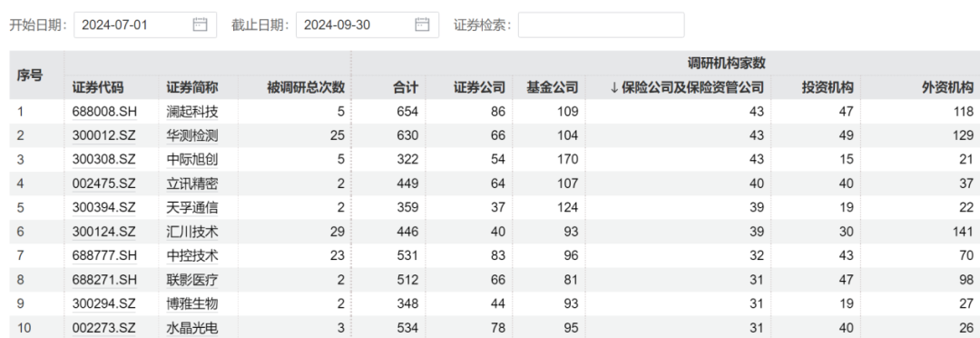Click the 调研机构家数 group header
The image size is (980, 338).
pyautogui.click(x=727, y=64)
